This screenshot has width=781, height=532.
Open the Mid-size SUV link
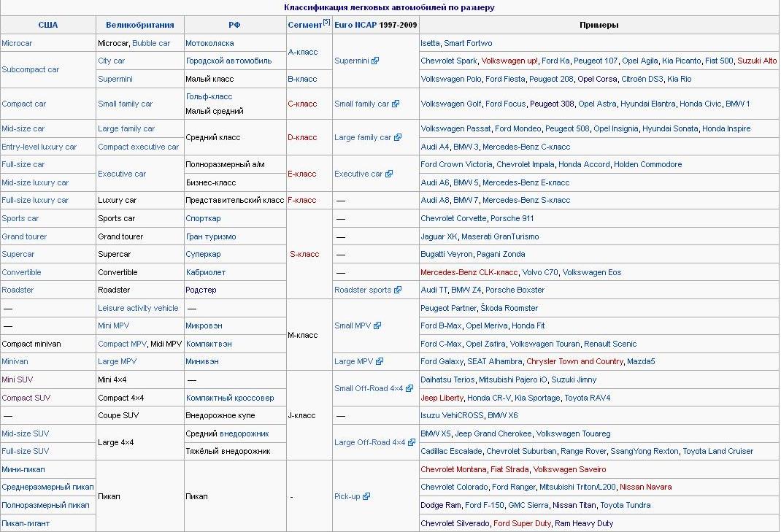coord(26,434)
